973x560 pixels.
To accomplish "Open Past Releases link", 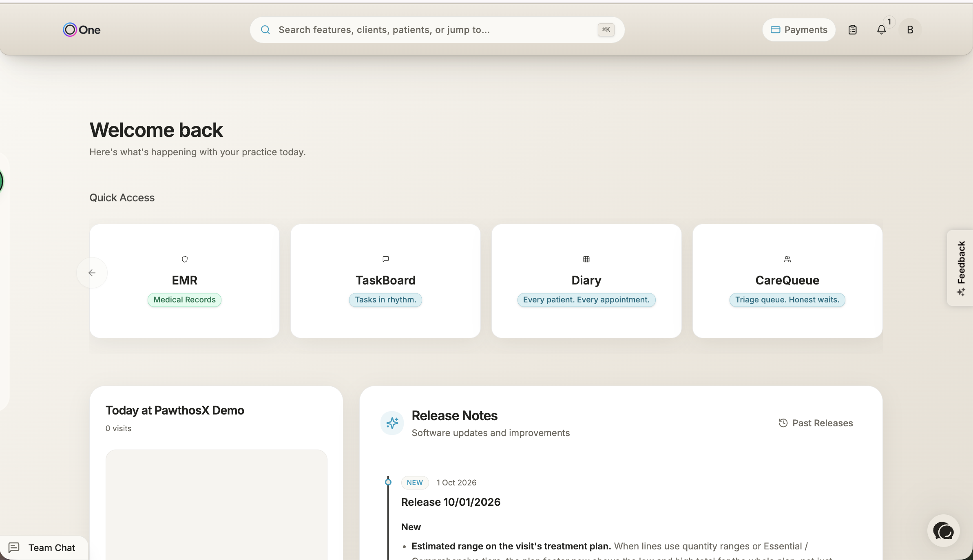I will click(816, 423).
